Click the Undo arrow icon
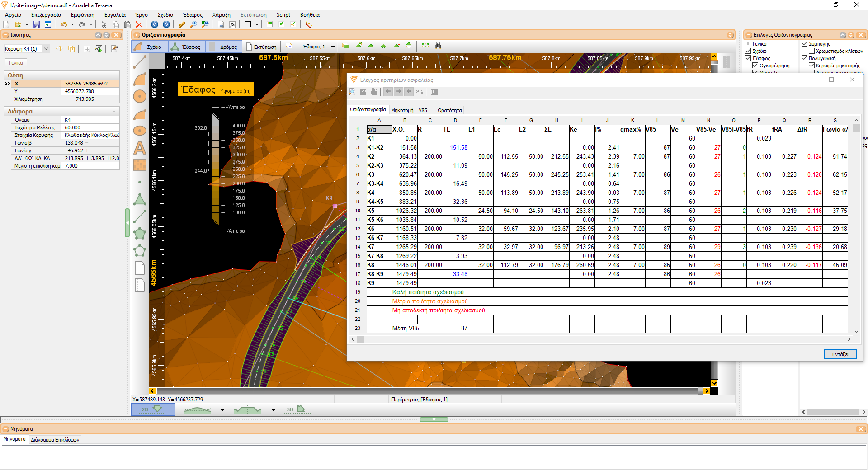The image size is (868, 470). click(x=63, y=24)
